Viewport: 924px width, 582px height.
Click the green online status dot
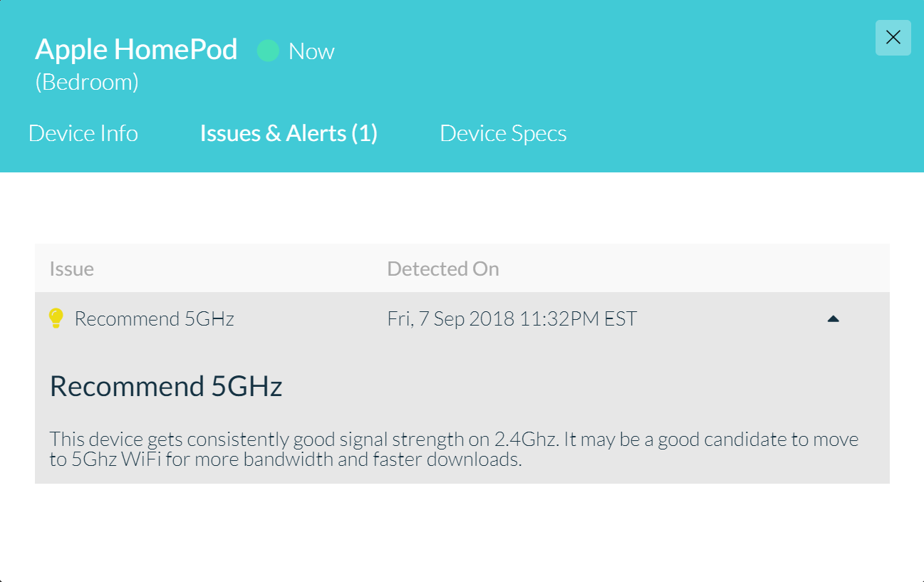pos(268,51)
